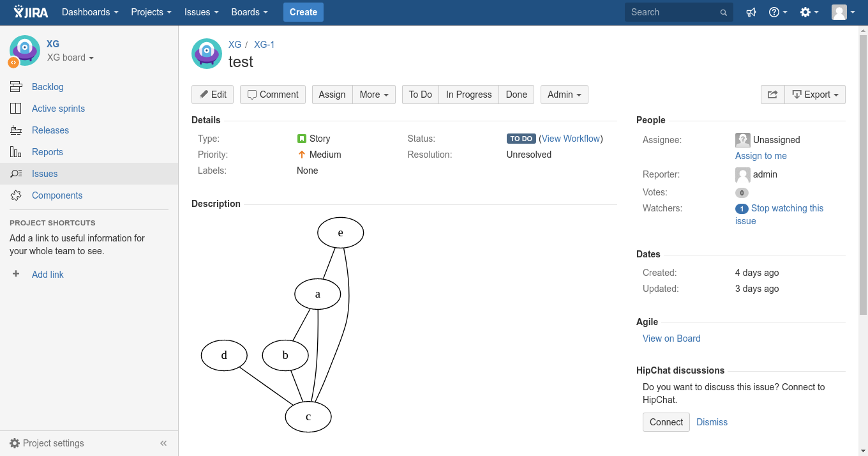Expand the More actions dropdown
This screenshot has width=868, height=456.
pos(374,94)
